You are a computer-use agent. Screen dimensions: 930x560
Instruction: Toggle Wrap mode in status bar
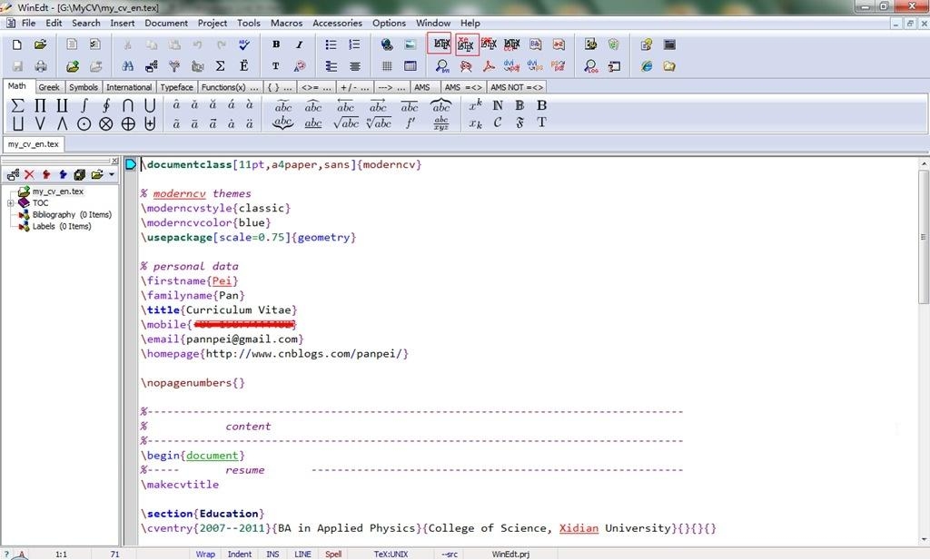pos(205,554)
